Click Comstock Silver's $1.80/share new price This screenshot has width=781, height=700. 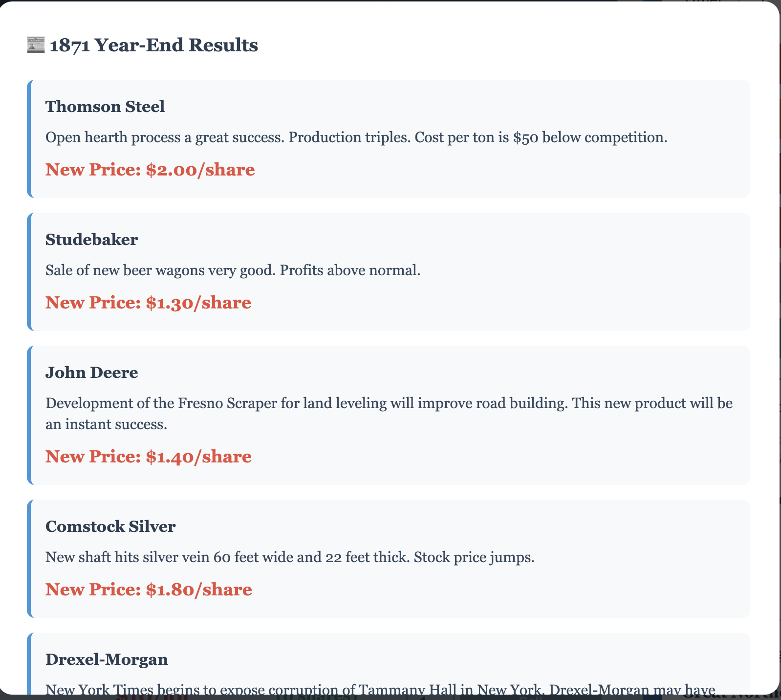coord(149,590)
